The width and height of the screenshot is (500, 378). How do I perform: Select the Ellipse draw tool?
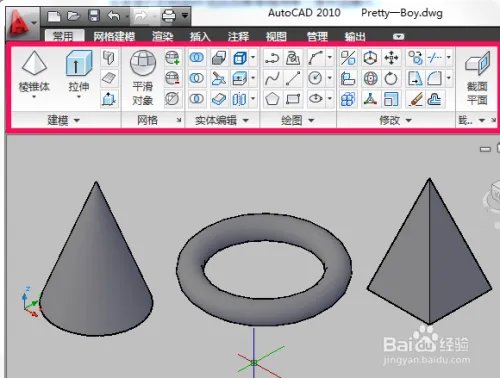315,99
